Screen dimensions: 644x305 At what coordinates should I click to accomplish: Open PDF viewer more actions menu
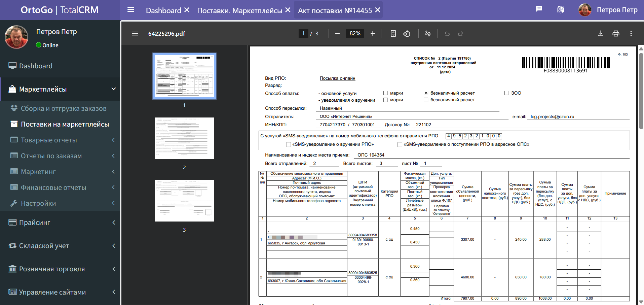point(631,34)
